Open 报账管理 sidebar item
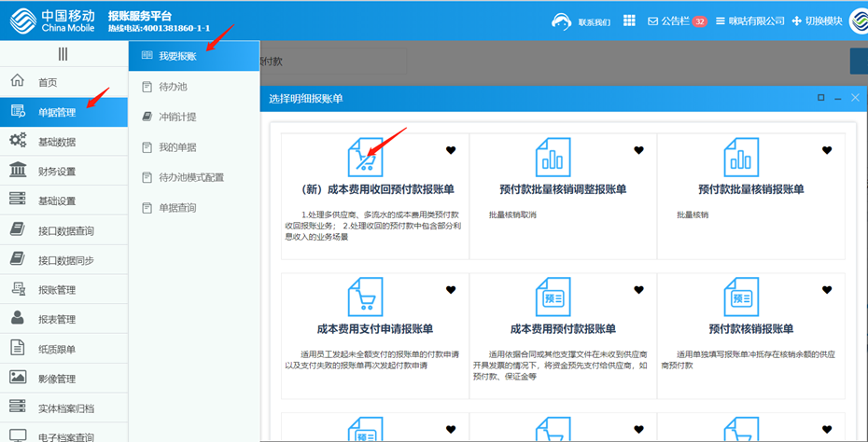This screenshot has height=442, width=868. pos(63,290)
